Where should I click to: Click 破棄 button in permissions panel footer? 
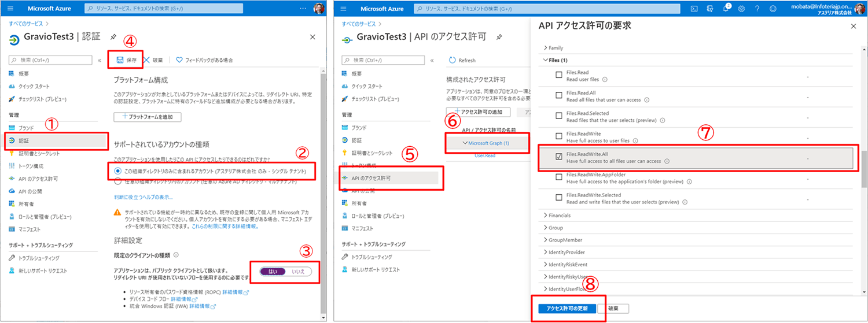pos(613,309)
